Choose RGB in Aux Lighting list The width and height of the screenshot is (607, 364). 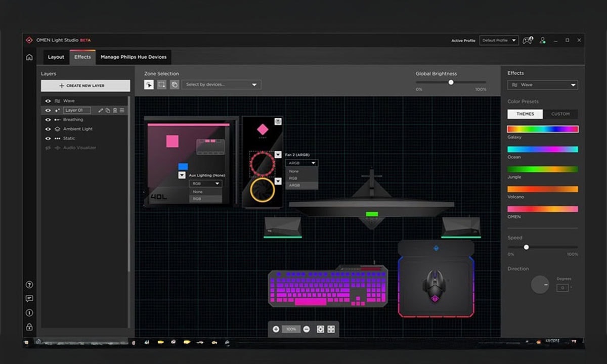[x=205, y=199]
